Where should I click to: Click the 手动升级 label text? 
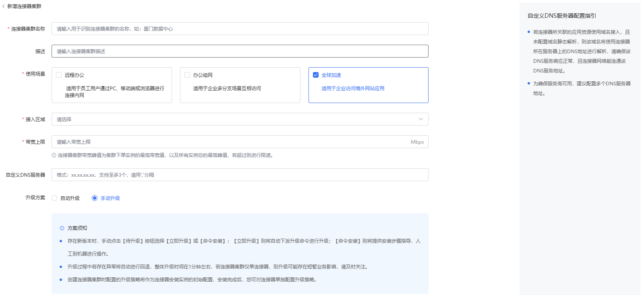(x=110, y=198)
